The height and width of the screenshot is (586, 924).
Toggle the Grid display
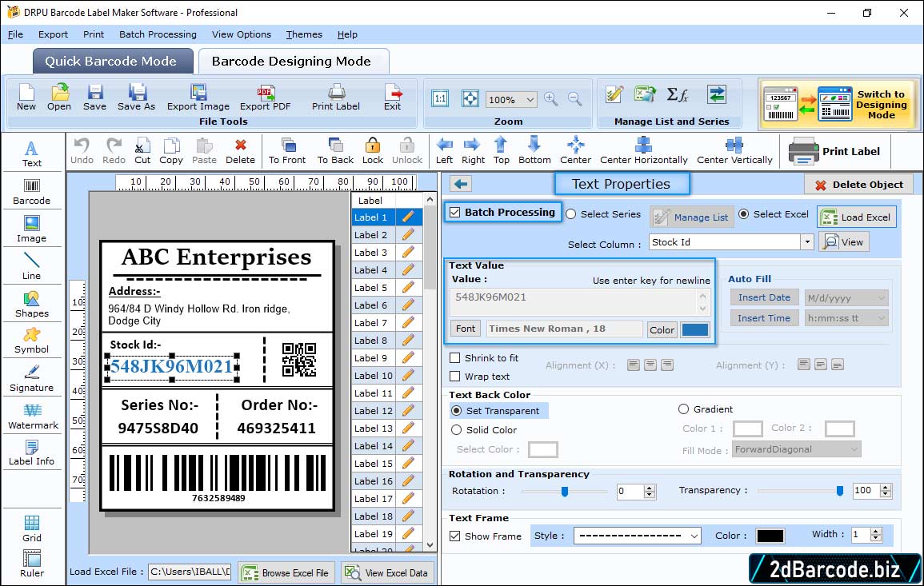[32, 528]
